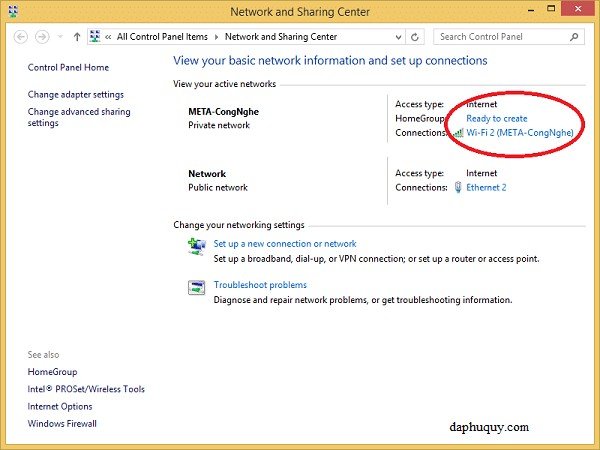Click the Forward navigation arrow
Screen dimensions: 600x450
point(42,37)
